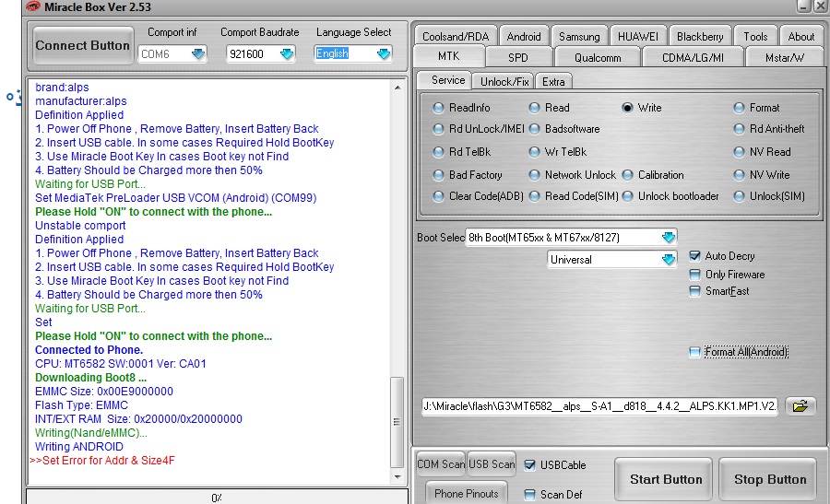Select the NV Read radio button
Image resolution: width=830 pixels, height=504 pixels.
point(739,152)
